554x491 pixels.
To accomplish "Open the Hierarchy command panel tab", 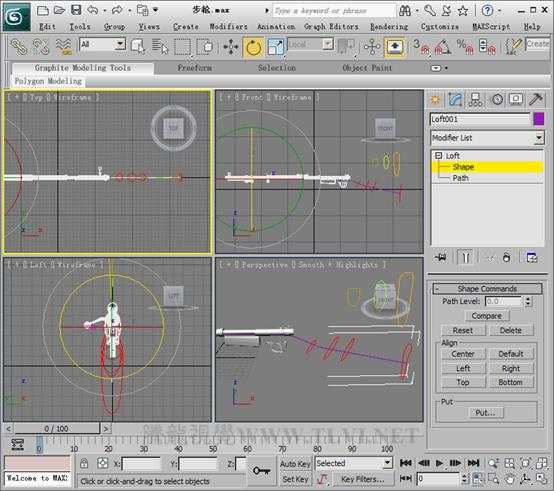I will point(476,100).
